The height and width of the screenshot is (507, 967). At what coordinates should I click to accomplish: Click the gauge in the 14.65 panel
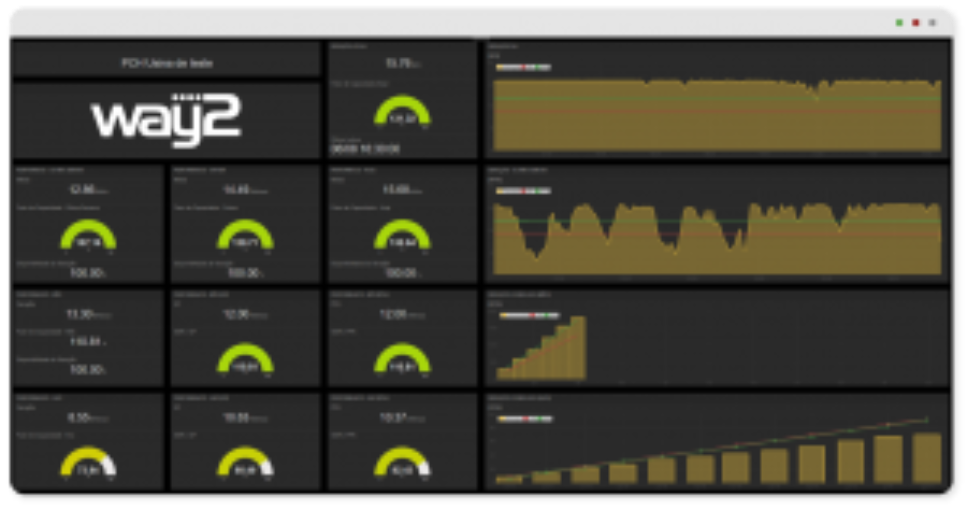click(245, 237)
